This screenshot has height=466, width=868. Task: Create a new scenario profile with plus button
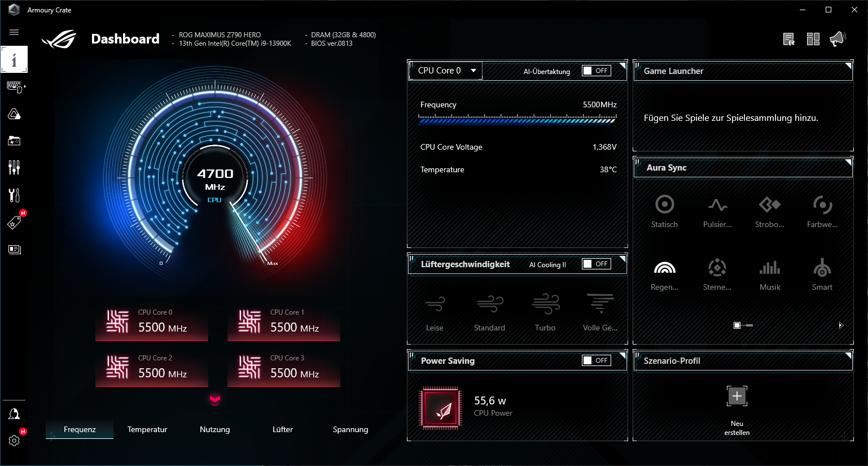tap(737, 396)
